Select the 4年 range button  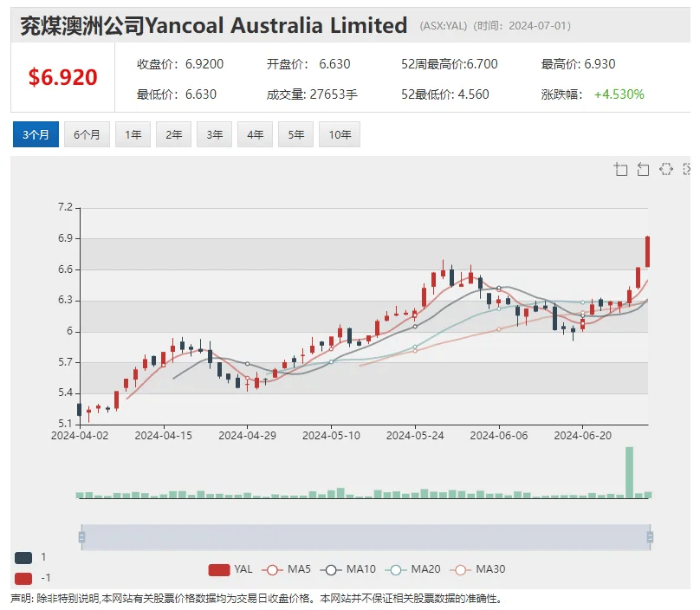coord(255,134)
